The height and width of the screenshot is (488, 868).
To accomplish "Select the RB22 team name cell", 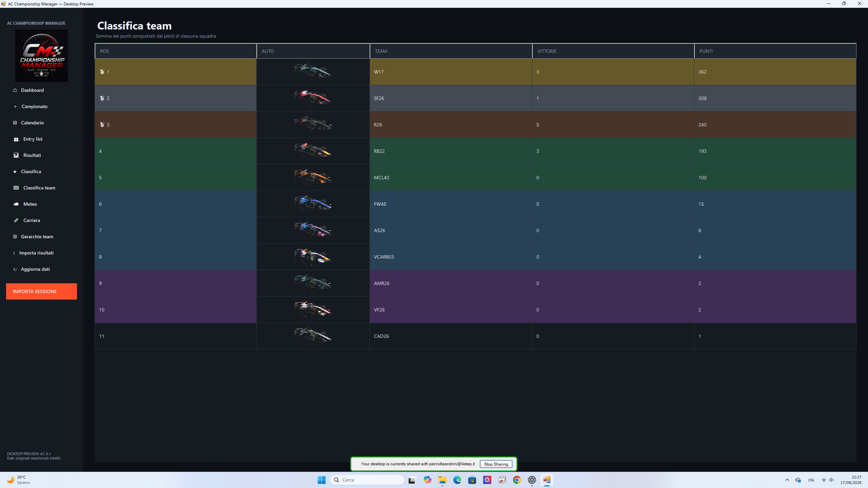I will [451, 151].
